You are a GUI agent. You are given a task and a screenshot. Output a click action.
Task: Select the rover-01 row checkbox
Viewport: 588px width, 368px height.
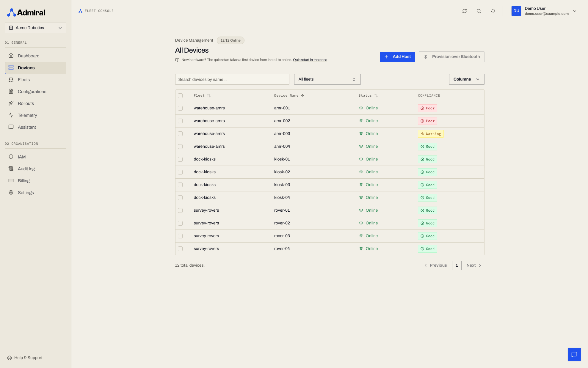pos(180,210)
